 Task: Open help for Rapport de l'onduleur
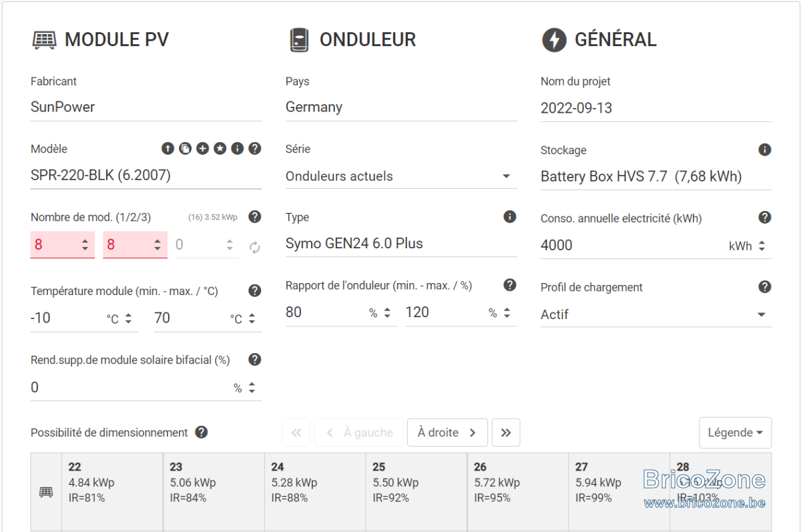tap(510, 285)
